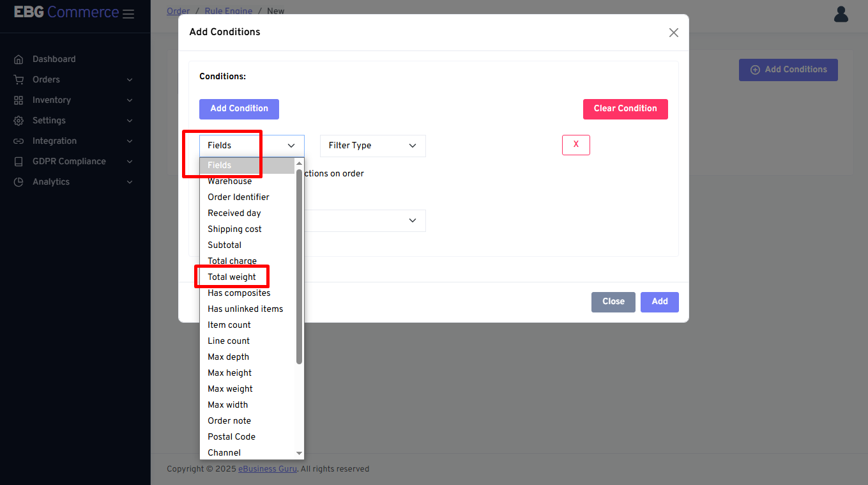Click the Inventory grid icon
The width and height of the screenshot is (868, 485).
[19, 100]
